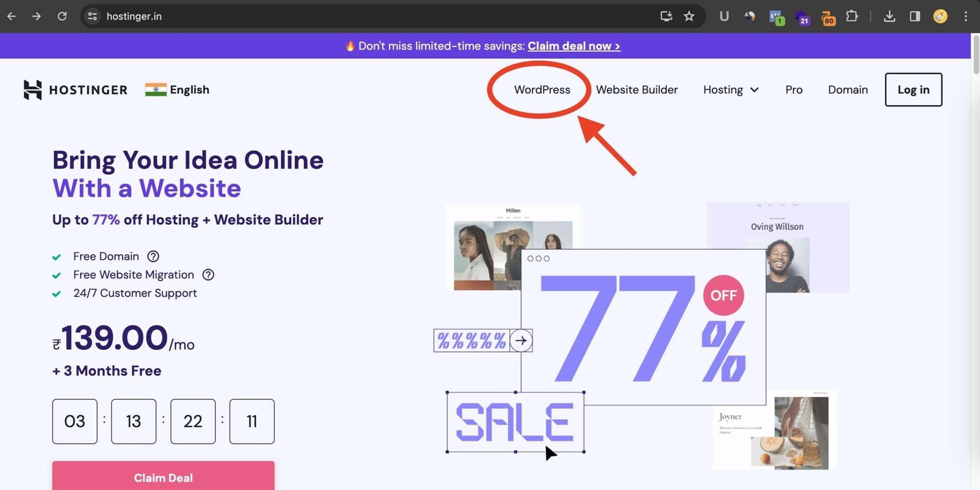Click the ₹139.00/mo price text
Screen dimensions: 980x490
pos(123,339)
